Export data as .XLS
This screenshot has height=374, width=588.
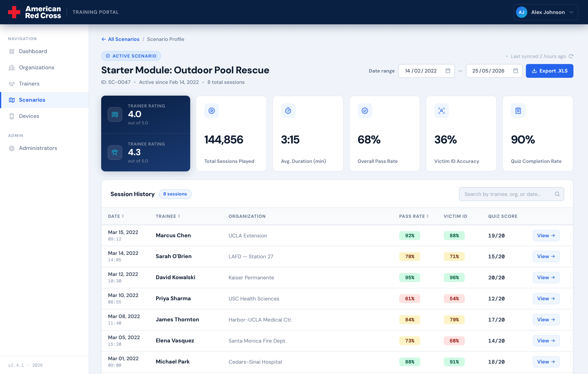tap(549, 71)
